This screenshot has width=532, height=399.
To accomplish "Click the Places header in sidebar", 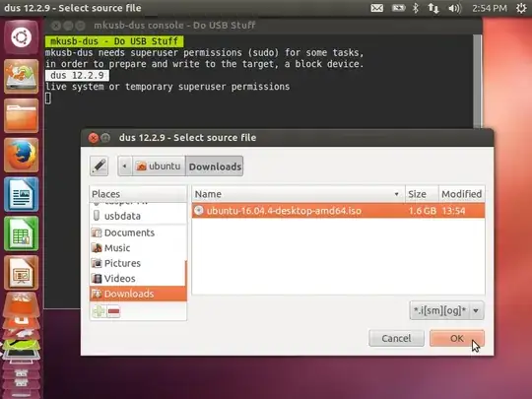I will [x=138, y=194].
